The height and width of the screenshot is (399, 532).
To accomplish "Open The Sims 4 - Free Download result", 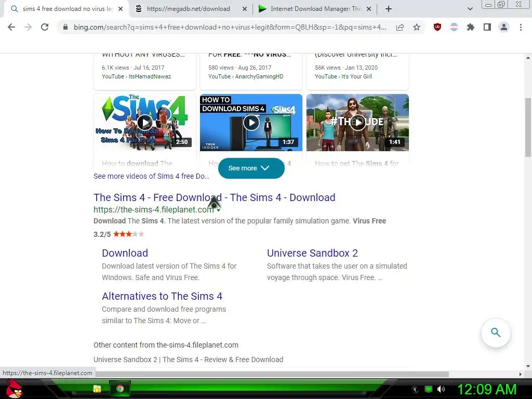I will pyautogui.click(x=215, y=197).
